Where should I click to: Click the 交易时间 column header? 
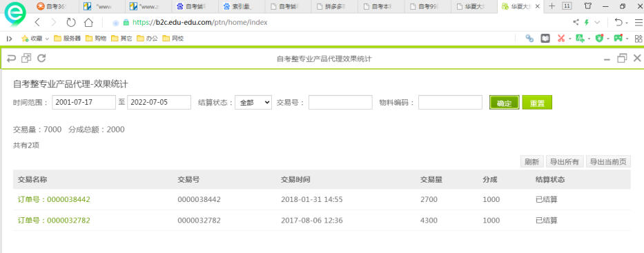(x=295, y=180)
